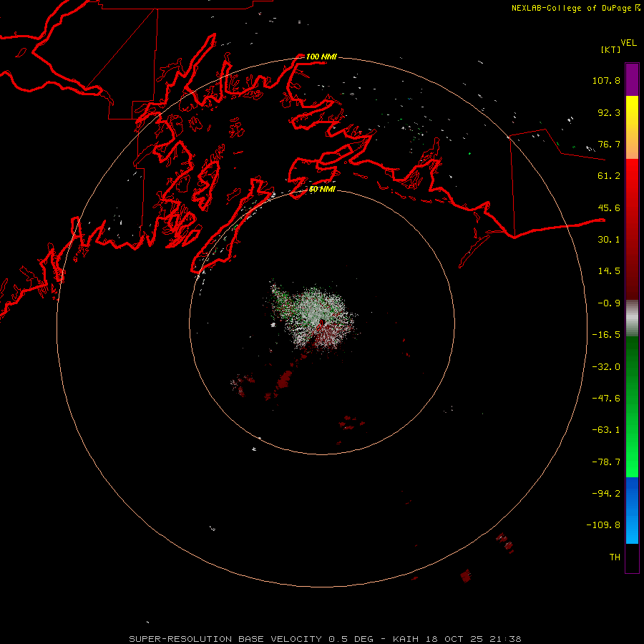Click the 92.3 velocity scale label
644x644 pixels.
609,112
